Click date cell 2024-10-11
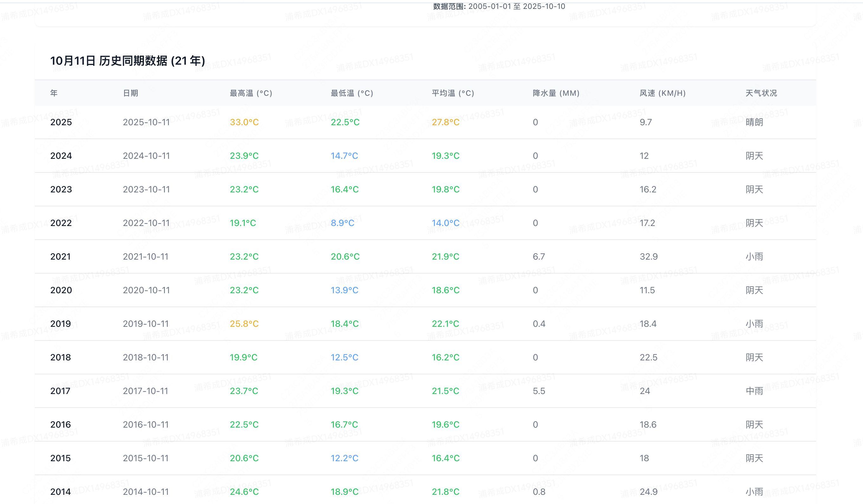This screenshot has width=863, height=504. [146, 156]
